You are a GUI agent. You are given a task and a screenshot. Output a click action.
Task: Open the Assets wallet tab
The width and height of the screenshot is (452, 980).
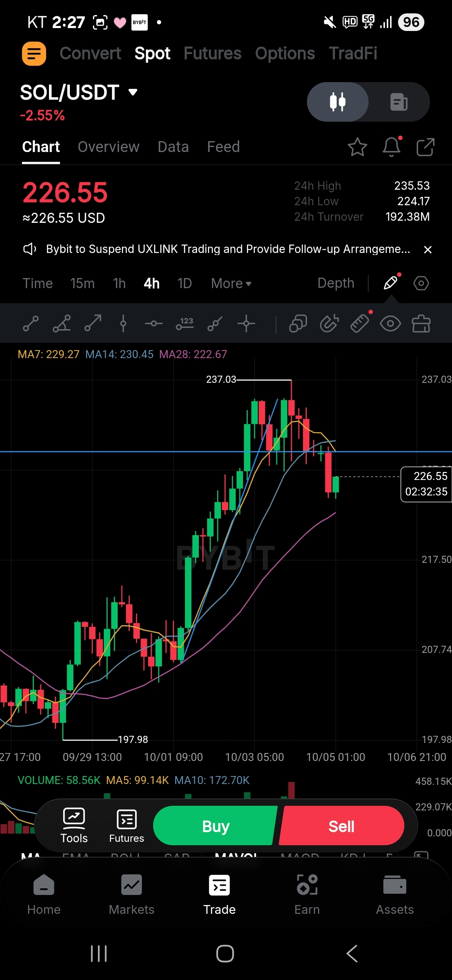[395, 895]
